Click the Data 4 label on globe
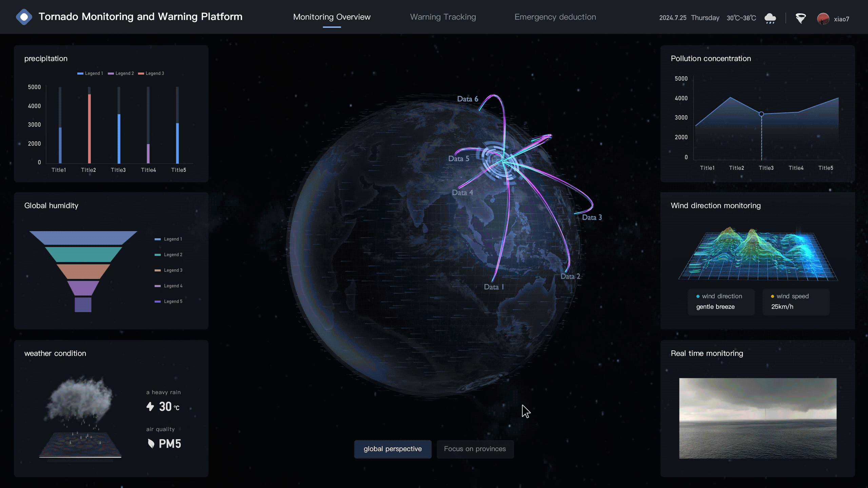 (462, 192)
